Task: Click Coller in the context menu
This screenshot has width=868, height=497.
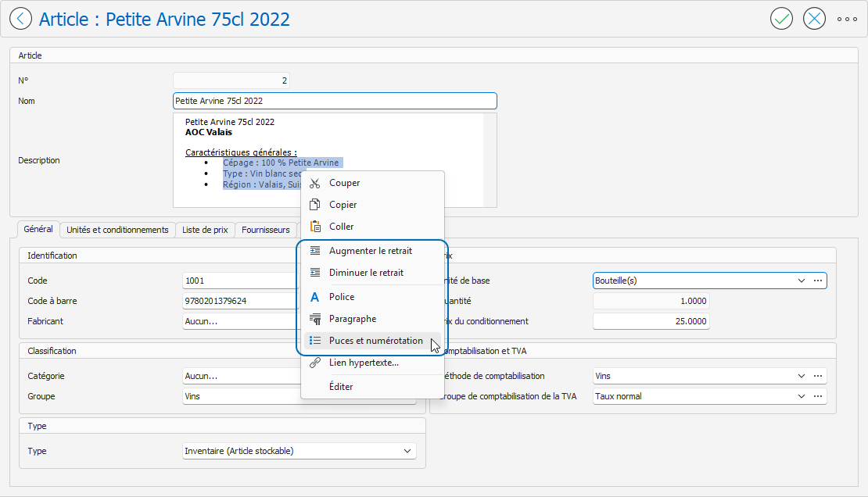Action: click(x=341, y=227)
